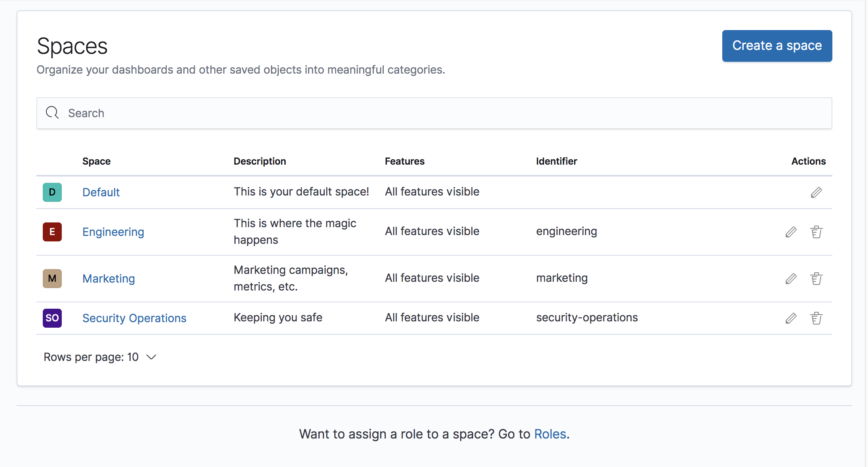The width and height of the screenshot is (868, 467).
Task: Open the Default space link
Action: (101, 192)
